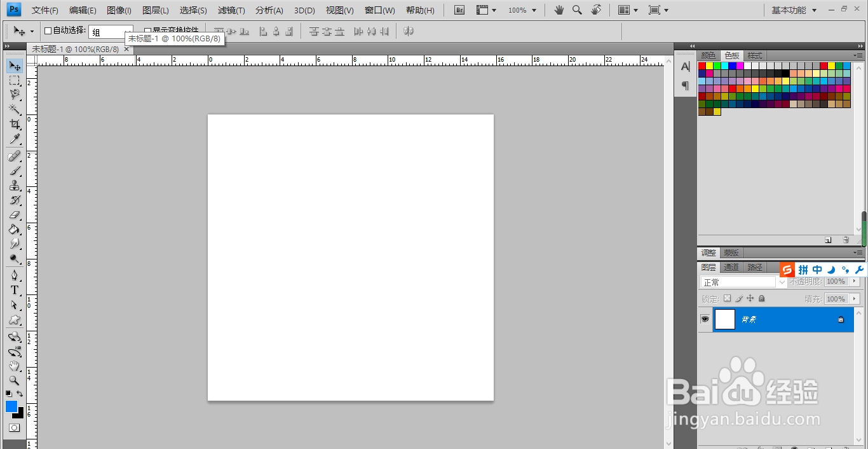Select the 3D Orbit camera tool
The image size is (868, 449).
(15, 351)
